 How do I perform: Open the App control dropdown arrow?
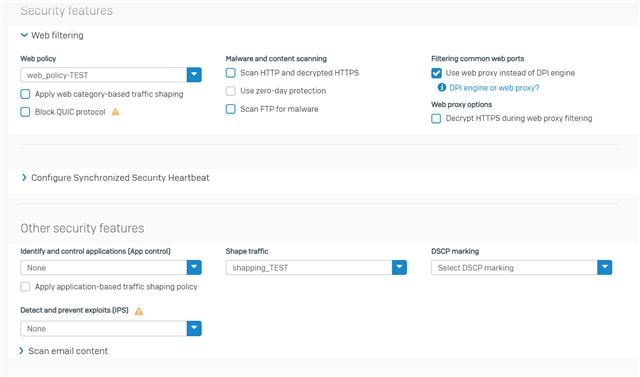point(194,268)
